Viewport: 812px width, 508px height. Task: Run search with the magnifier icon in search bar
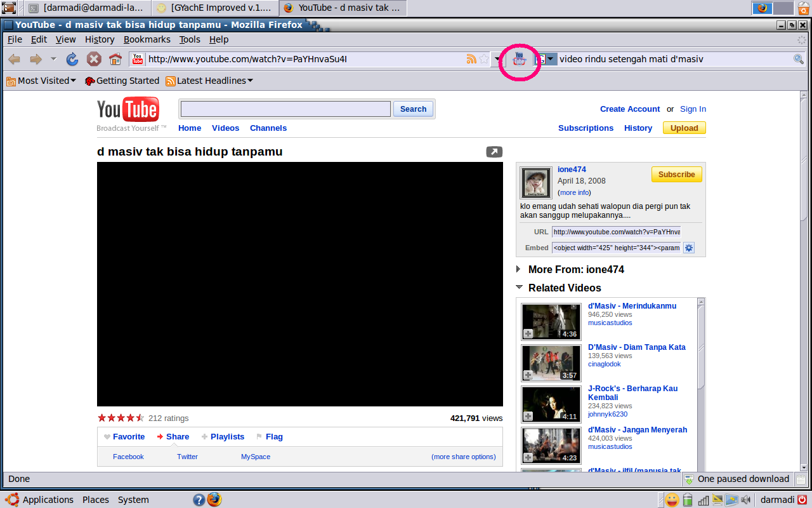click(x=799, y=59)
